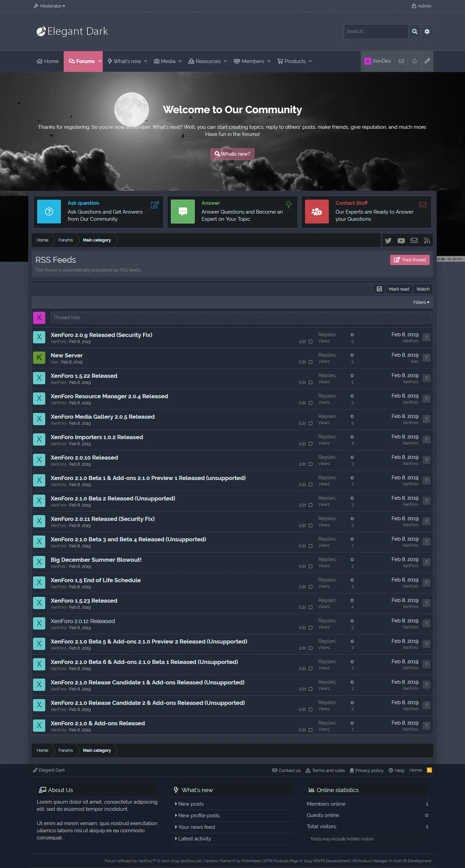Screen dimensions: 465x868
Task: Open the Terms and rules footer link
Action: click(x=325, y=771)
